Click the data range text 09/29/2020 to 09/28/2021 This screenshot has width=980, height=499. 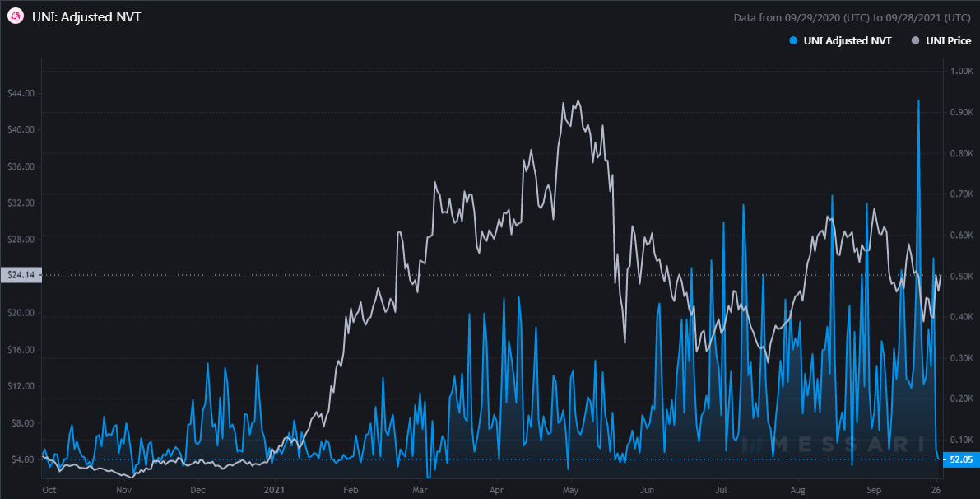tap(852, 17)
